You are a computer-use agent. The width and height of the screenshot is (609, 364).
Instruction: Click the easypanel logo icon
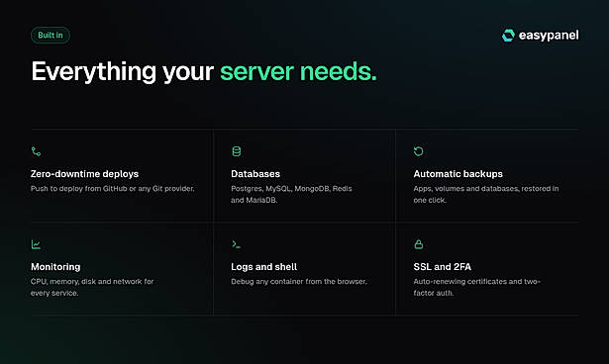[508, 36]
